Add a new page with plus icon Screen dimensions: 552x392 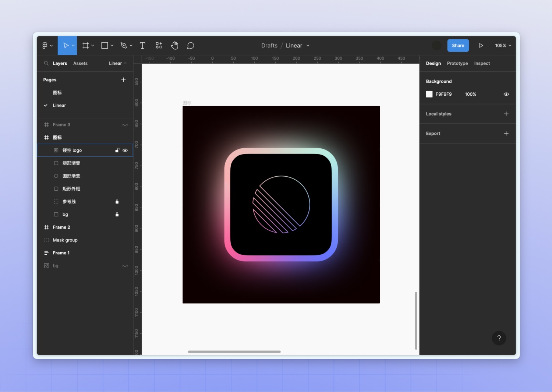tap(123, 80)
